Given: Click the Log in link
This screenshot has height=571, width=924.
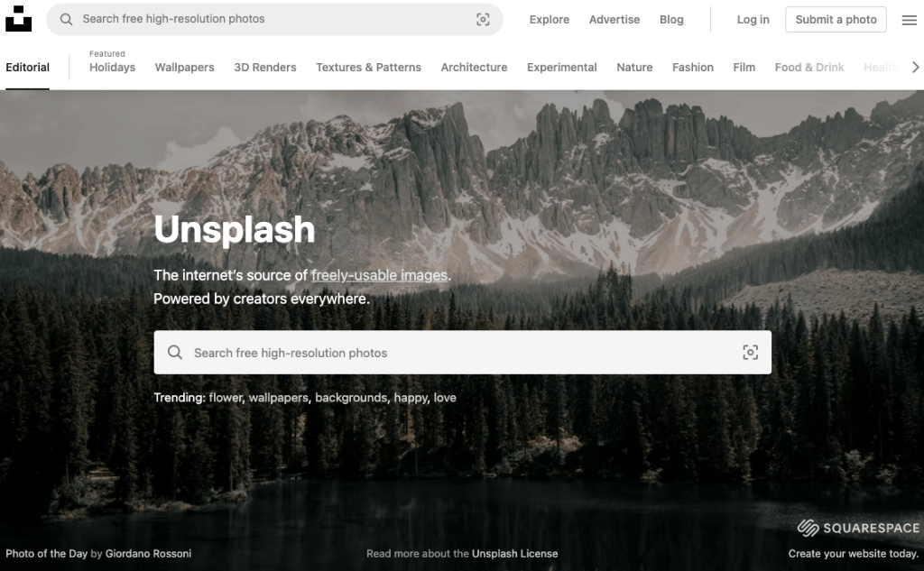Looking at the screenshot, I should [x=753, y=20].
